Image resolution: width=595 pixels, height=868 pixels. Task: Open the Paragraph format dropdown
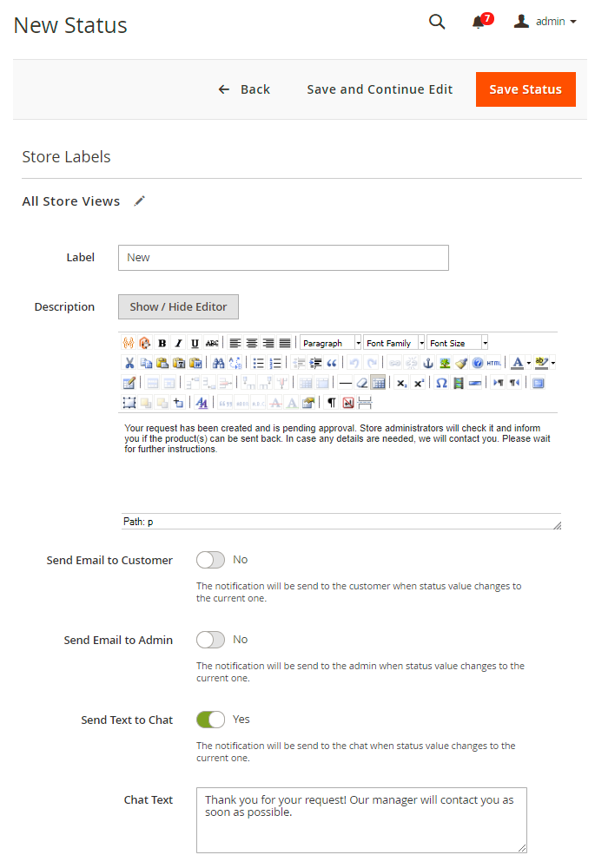pos(331,343)
